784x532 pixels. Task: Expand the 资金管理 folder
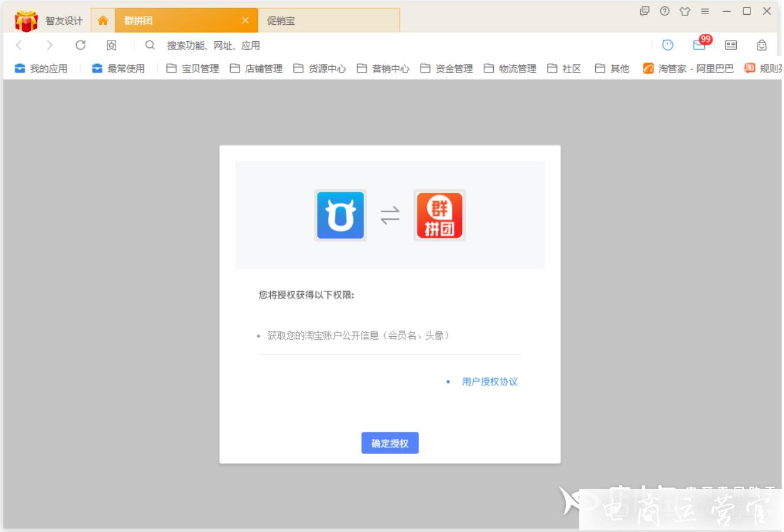[x=447, y=68]
